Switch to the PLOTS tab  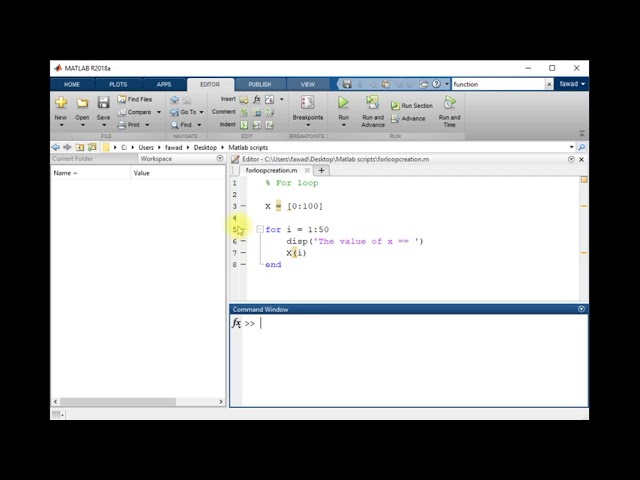pos(118,84)
